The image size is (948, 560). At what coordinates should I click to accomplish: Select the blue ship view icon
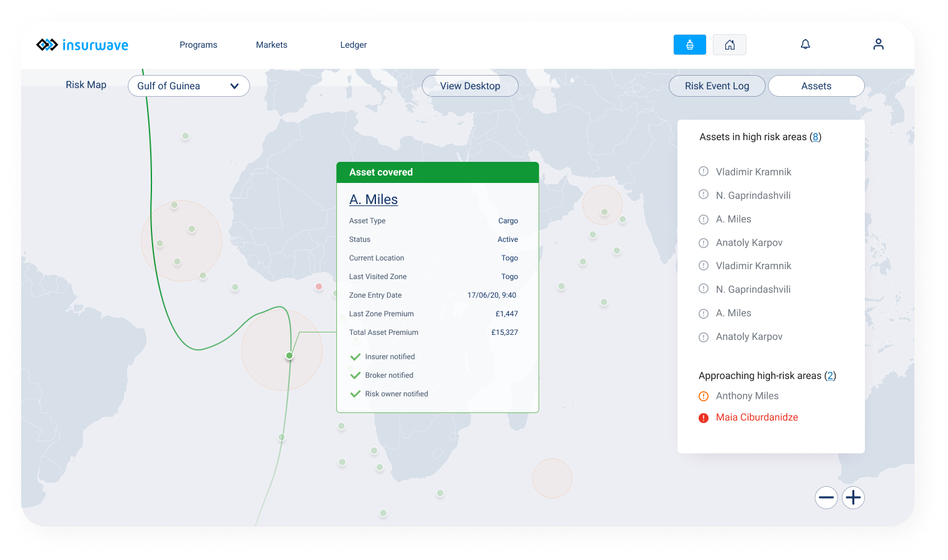[689, 45]
